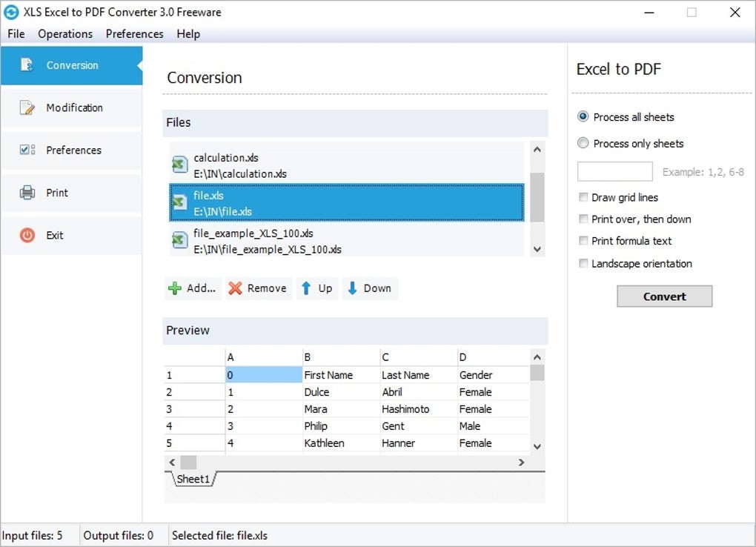Click the preview horizontal scroll left arrow

tap(172, 462)
